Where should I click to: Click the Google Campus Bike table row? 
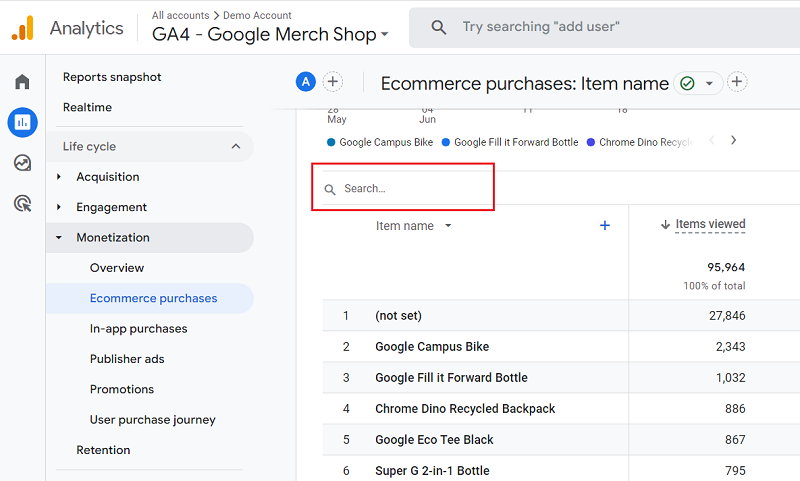coord(561,347)
